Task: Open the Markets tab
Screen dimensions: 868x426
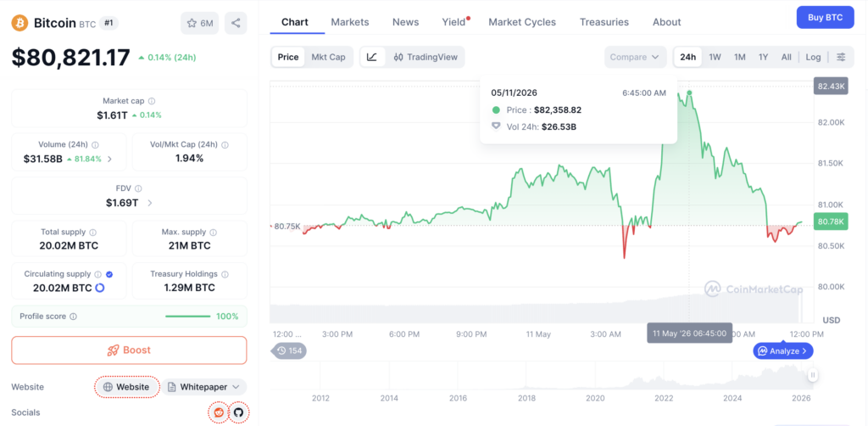Action: [350, 22]
